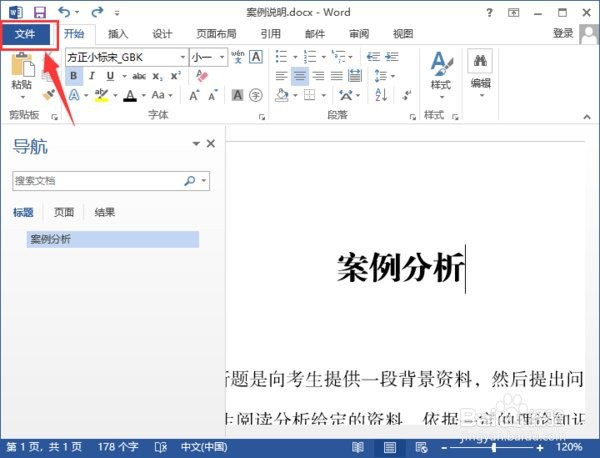The image size is (600, 458).
Task: Apply strikethrough formatting
Action: (139, 76)
